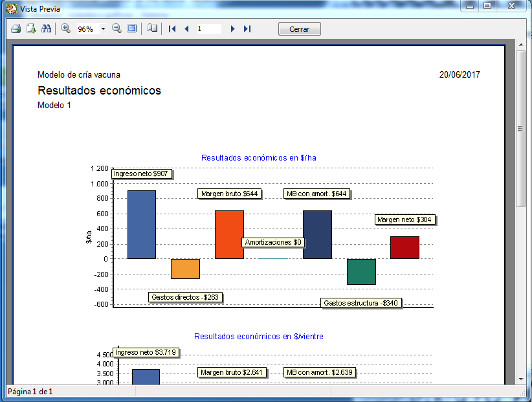Toggle the document outline book icon

click(152, 28)
